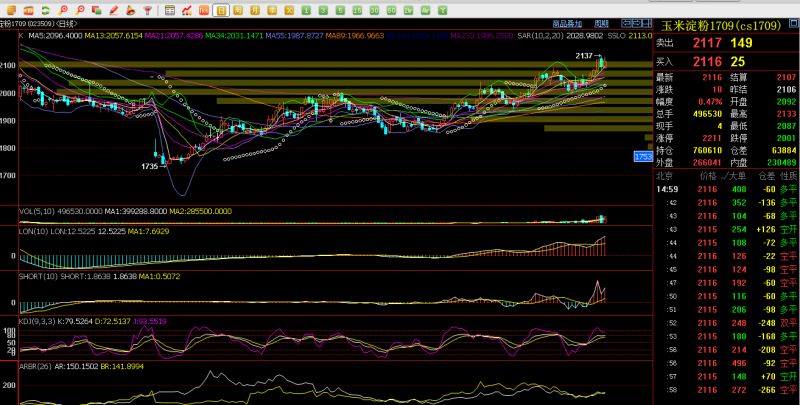Click the SAR(10,2,20) indicator label
The width and height of the screenshot is (800, 405).
(541, 36)
